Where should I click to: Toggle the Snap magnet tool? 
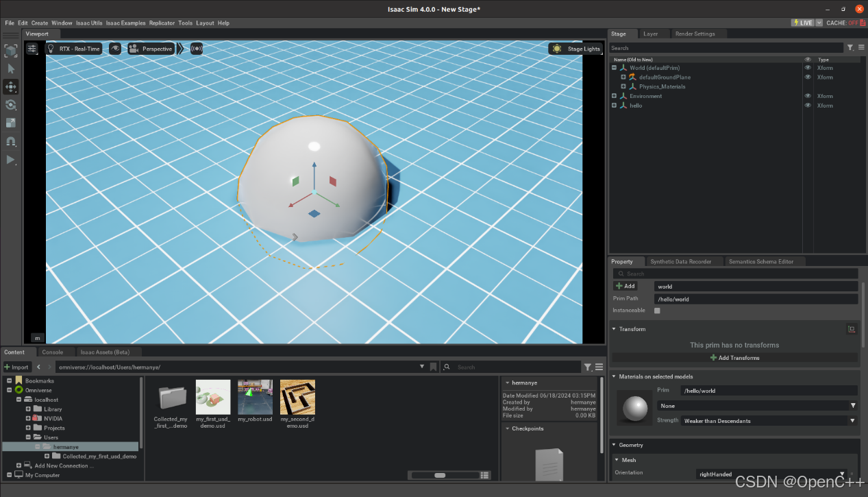point(11,142)
